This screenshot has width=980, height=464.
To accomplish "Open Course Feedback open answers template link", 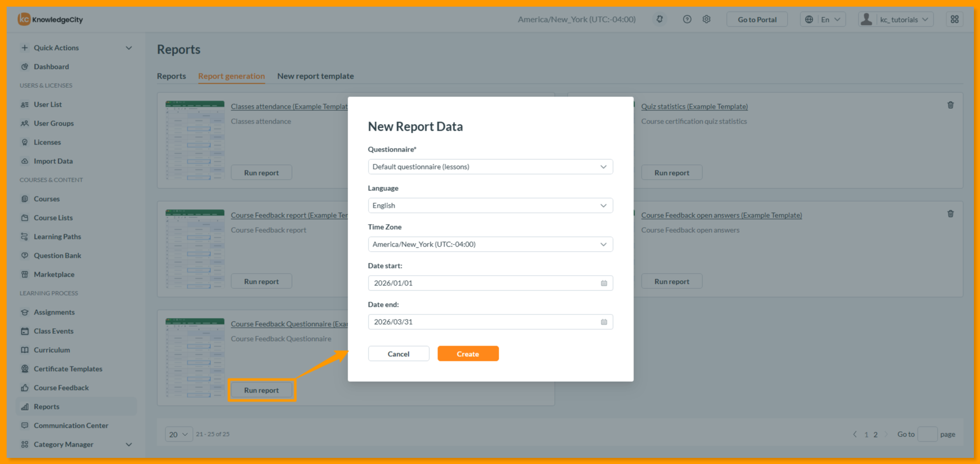I will point(721,215).
